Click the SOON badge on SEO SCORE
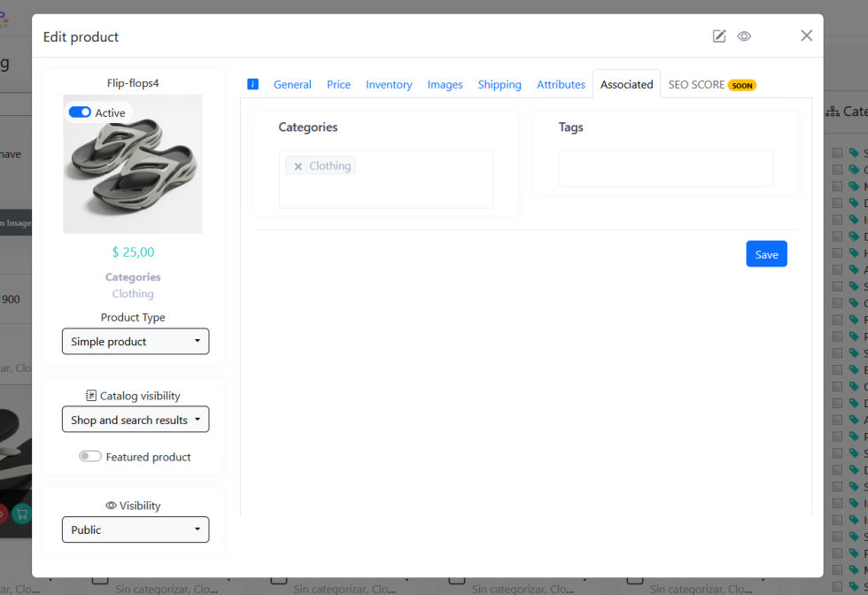868x595 pixels. 742,85
